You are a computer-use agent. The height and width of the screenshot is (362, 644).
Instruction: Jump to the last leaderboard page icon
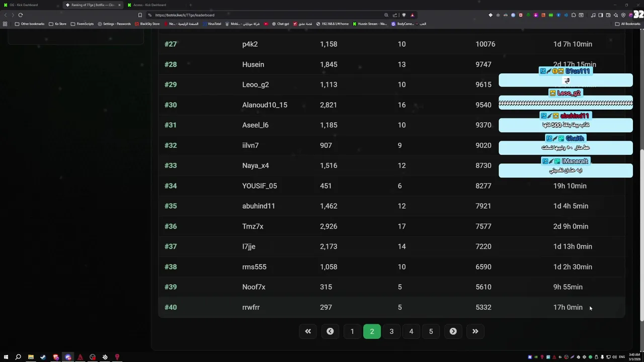(x=475, y=331)
